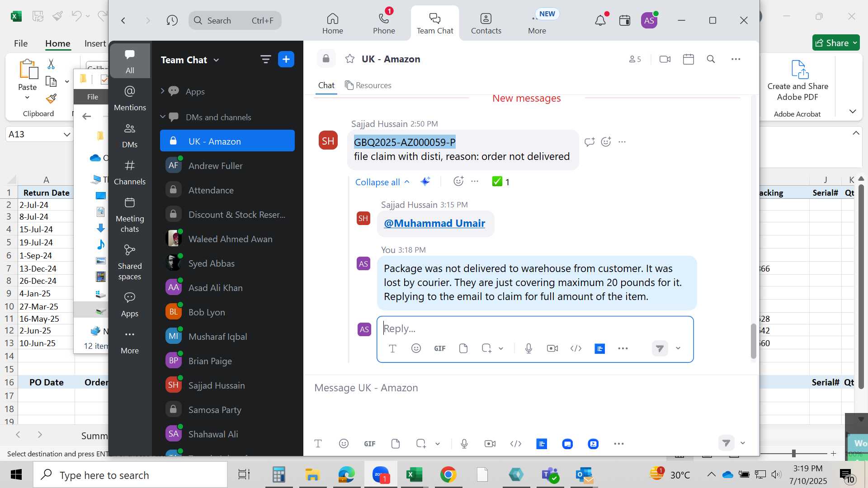This screenshot has height=488, width=868.
Task: Click the chat vertical scrollbar
Action: 753,341
